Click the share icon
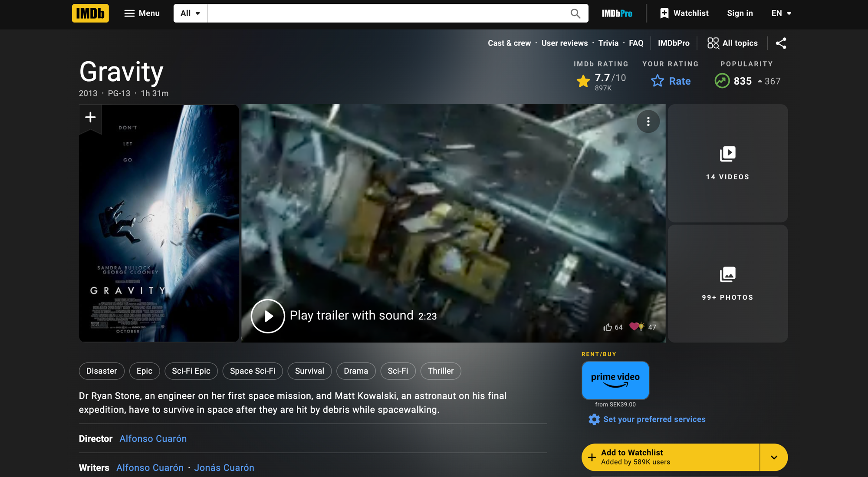The image size is (868, 477). point(781,43)
